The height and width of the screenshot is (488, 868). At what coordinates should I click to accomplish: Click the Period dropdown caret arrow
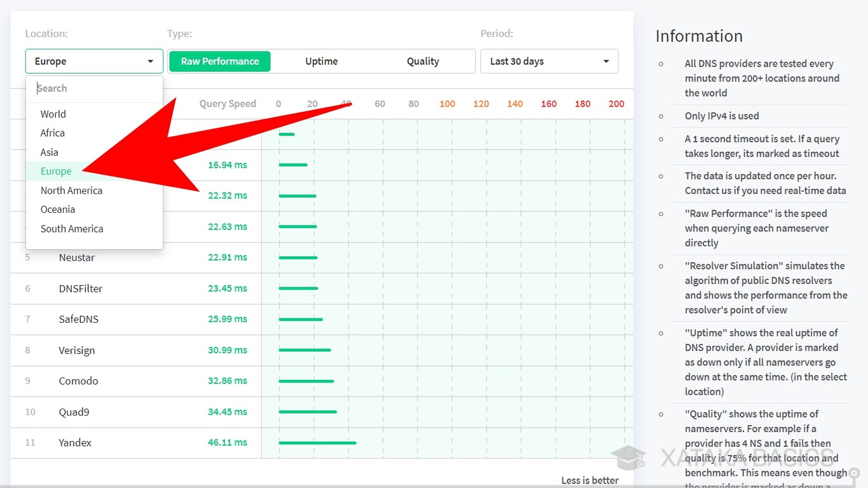point(606,62)
